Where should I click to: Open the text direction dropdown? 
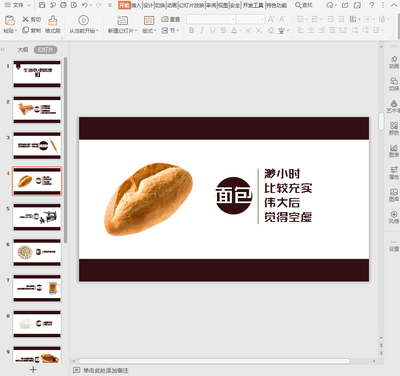359,19
